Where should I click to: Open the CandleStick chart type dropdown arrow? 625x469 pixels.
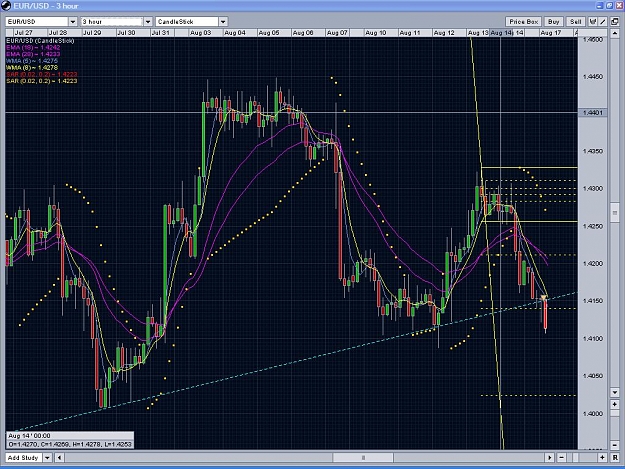(223, 22)
